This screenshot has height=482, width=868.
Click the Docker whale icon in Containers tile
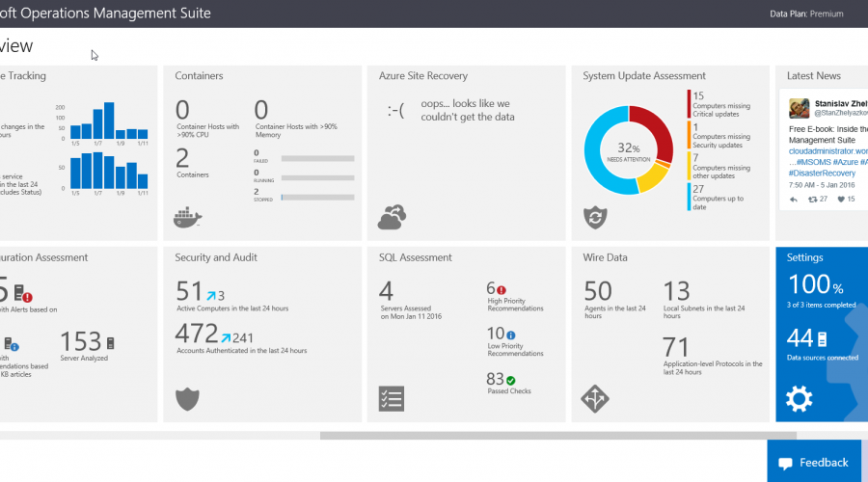pyautogui.click(x=187, y=218)
